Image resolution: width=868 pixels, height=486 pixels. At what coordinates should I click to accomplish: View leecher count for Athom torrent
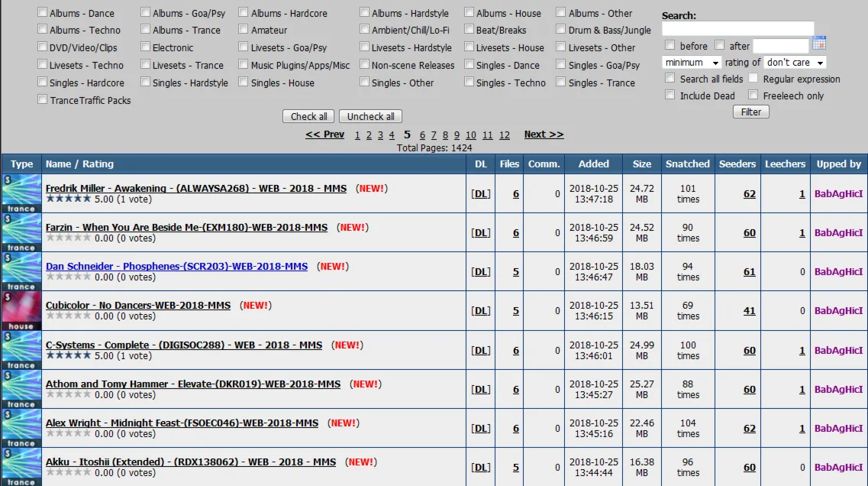pyautogui.click(x=802, y=390)
